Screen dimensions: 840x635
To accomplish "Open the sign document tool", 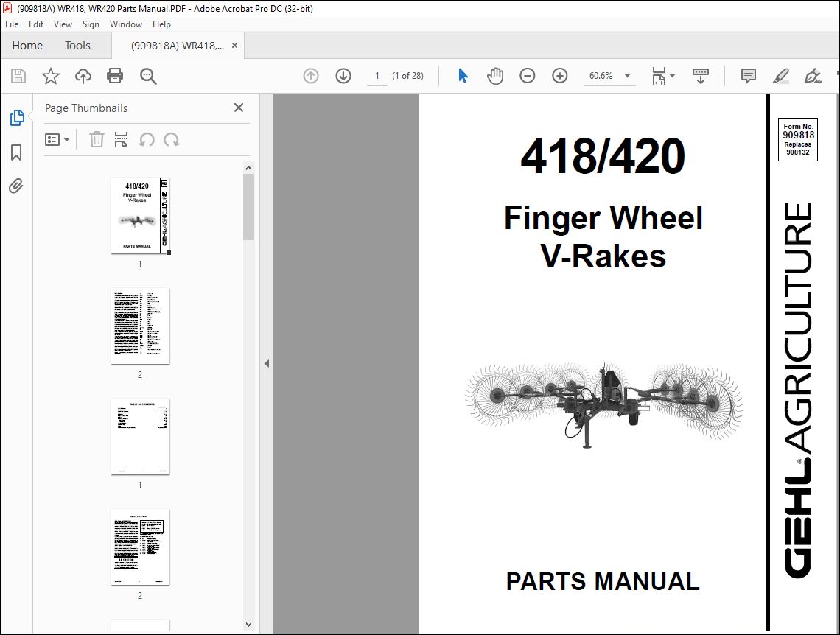I will [813, 76].
